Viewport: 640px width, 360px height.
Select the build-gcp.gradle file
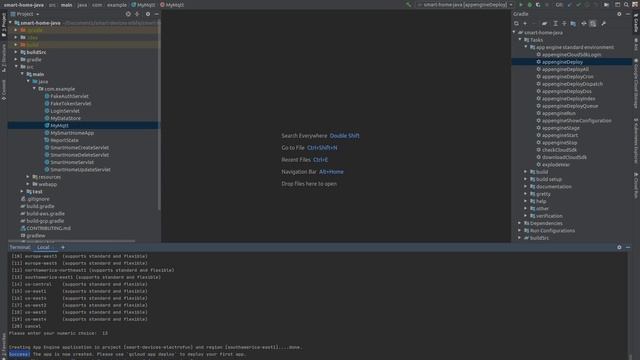coord(45,221)
